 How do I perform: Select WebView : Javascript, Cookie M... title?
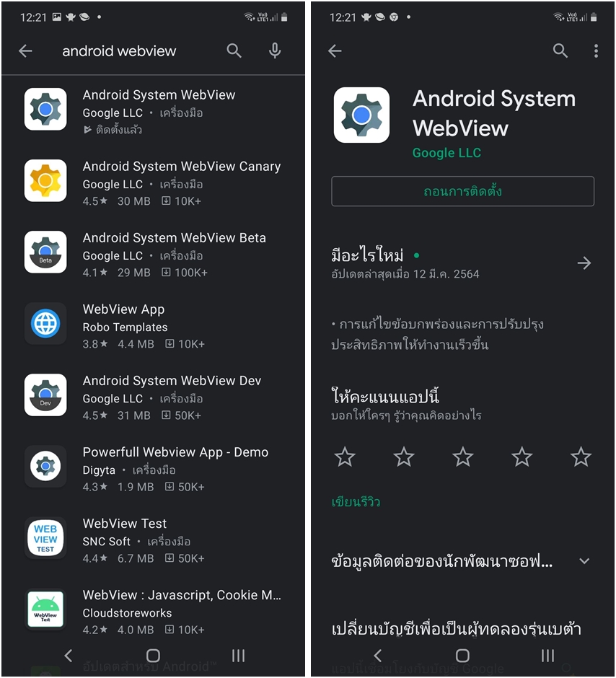coord(182,595)
